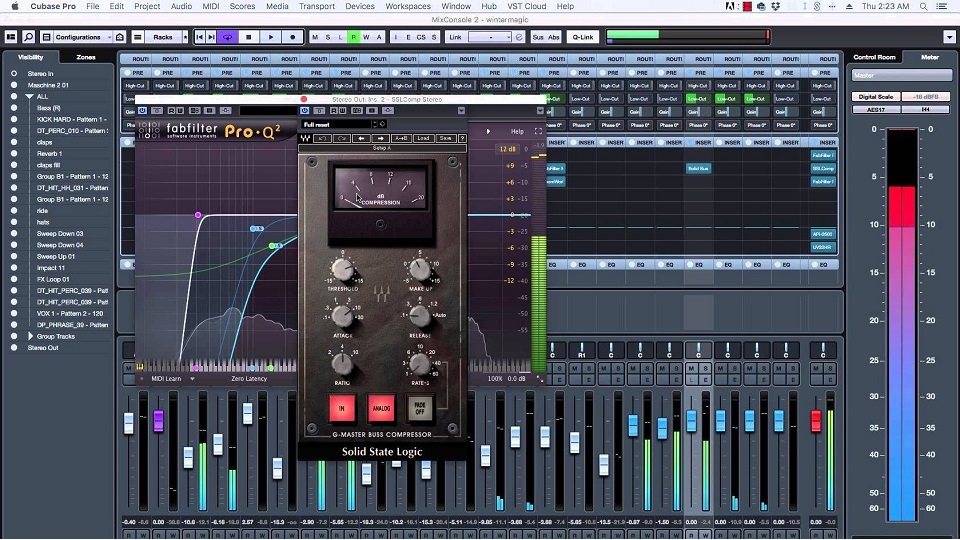
Task: Click the THRESHOLD knob on the compressor
Action: [343, 270]
